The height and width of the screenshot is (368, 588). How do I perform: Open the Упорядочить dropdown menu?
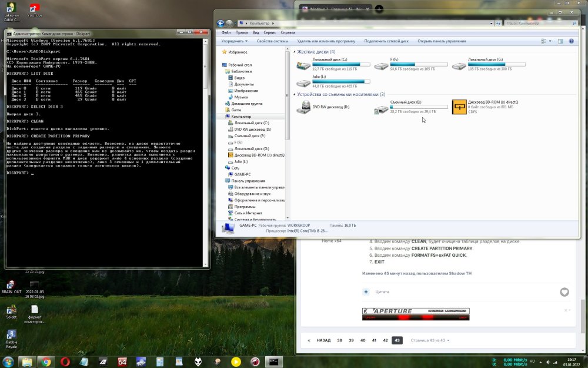coord(235,41)
